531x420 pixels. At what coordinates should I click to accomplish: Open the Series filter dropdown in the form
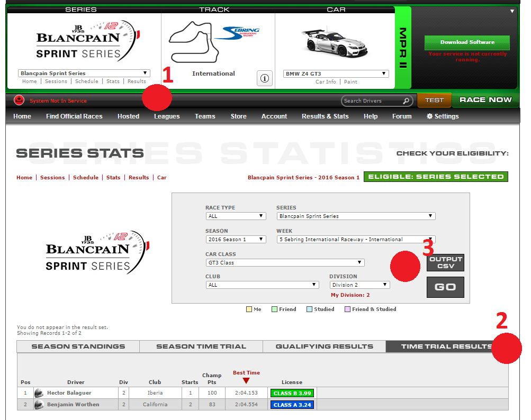(356, 216)
